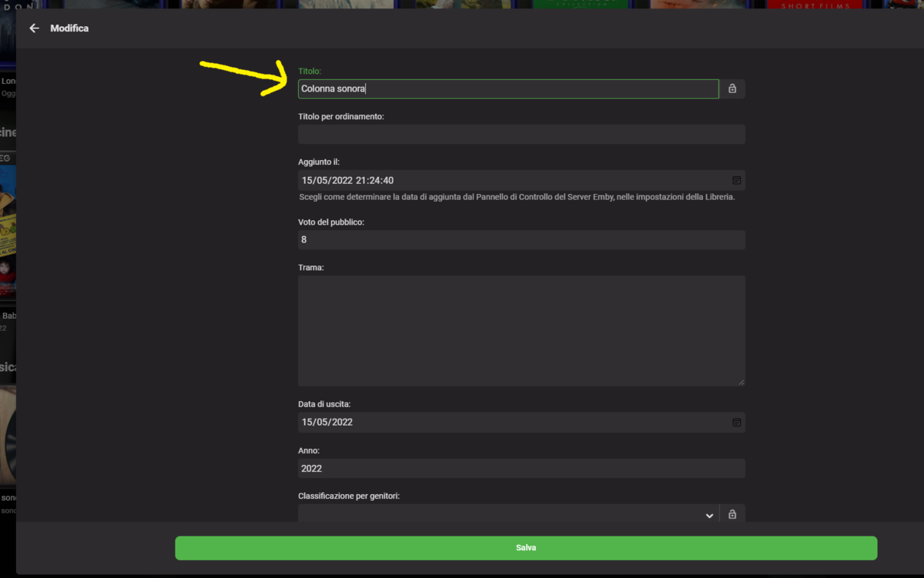Click the green Salva button
This screenshot has width=924, height=578.
tap(526, 548)
